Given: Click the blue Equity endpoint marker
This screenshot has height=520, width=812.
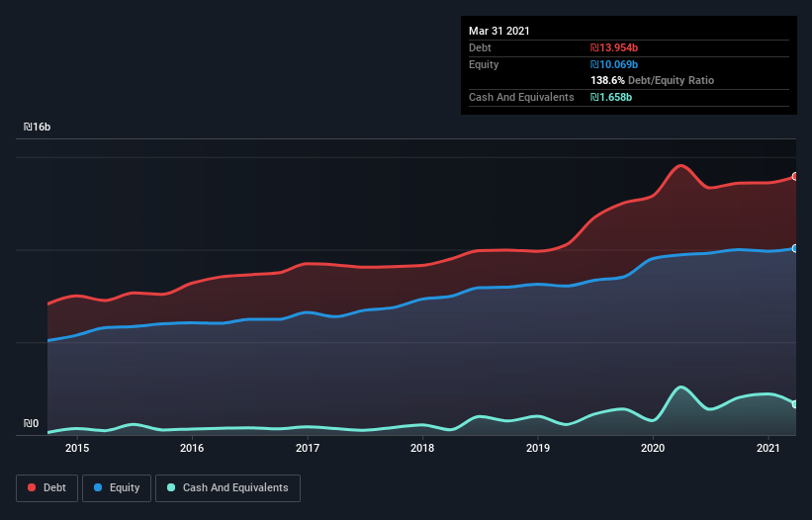Looking at the screenshot, I should pyautogui.click(x=795, y=248).
